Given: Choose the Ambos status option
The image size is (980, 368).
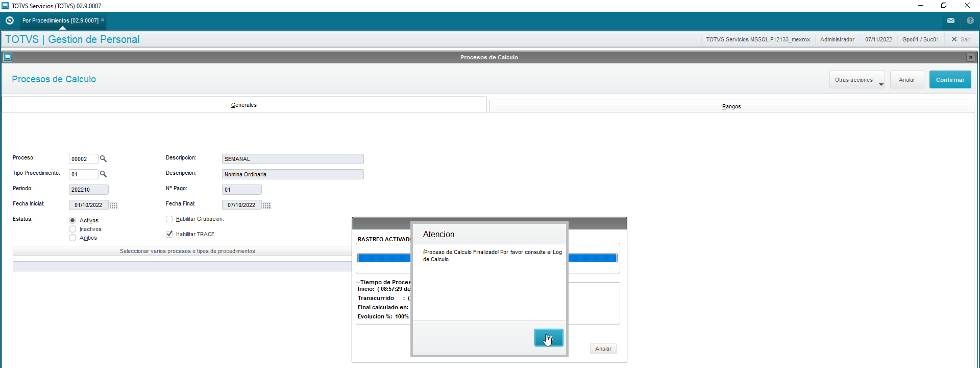Looking at the screenshot, I should tap(72, 238).
